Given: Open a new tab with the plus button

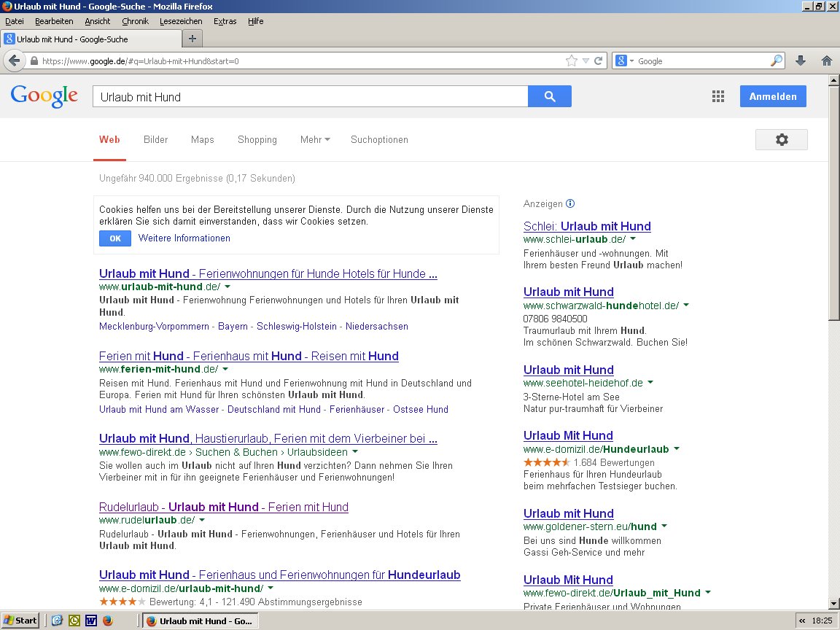Looking at the screenshot, I should pos(192,39).
